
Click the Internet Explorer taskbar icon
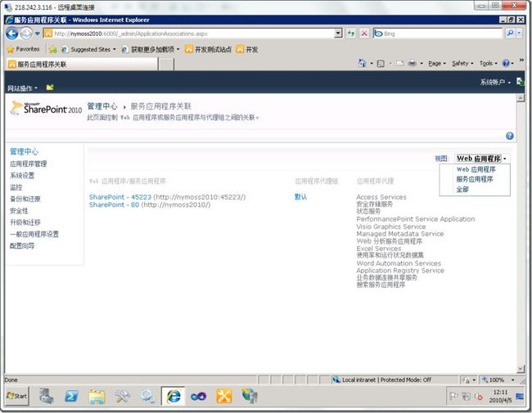[x=174, y=396]
